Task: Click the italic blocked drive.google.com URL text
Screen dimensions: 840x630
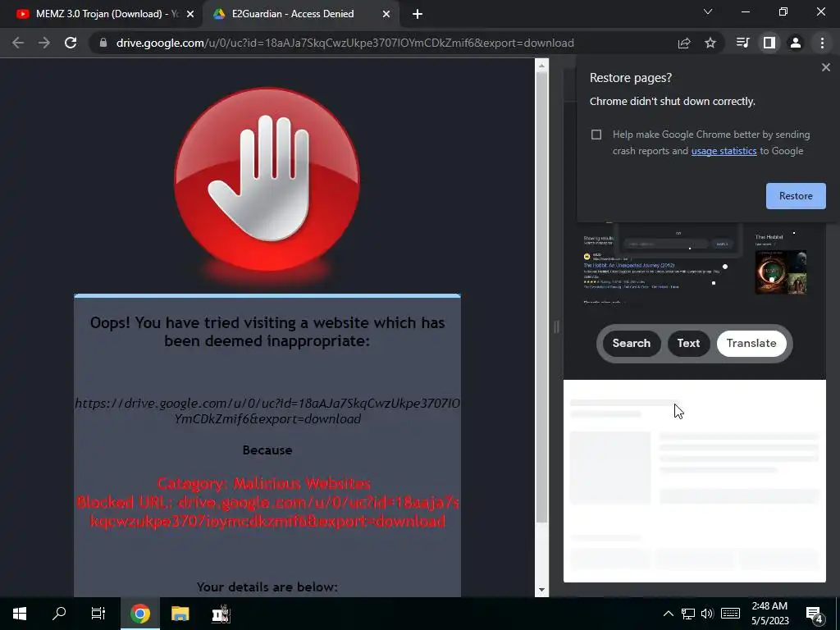Action: [x=267, y=411]
